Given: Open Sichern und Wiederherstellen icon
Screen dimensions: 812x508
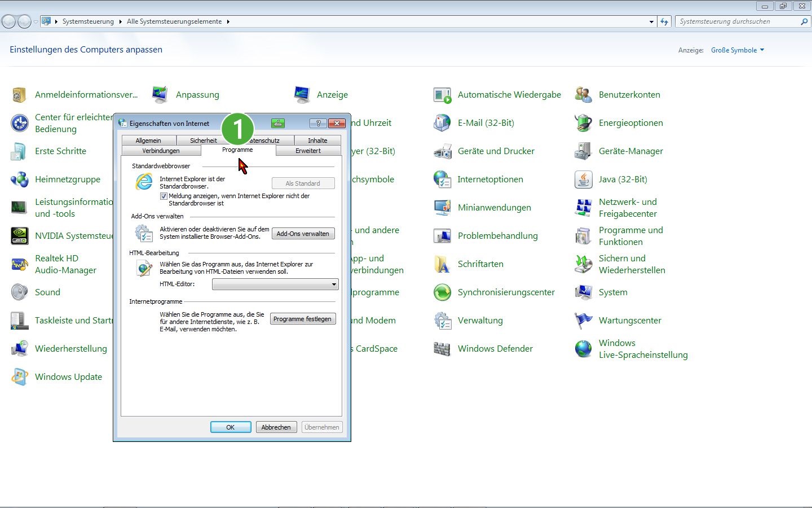Looking at the screenshot, I should [584, 264].
